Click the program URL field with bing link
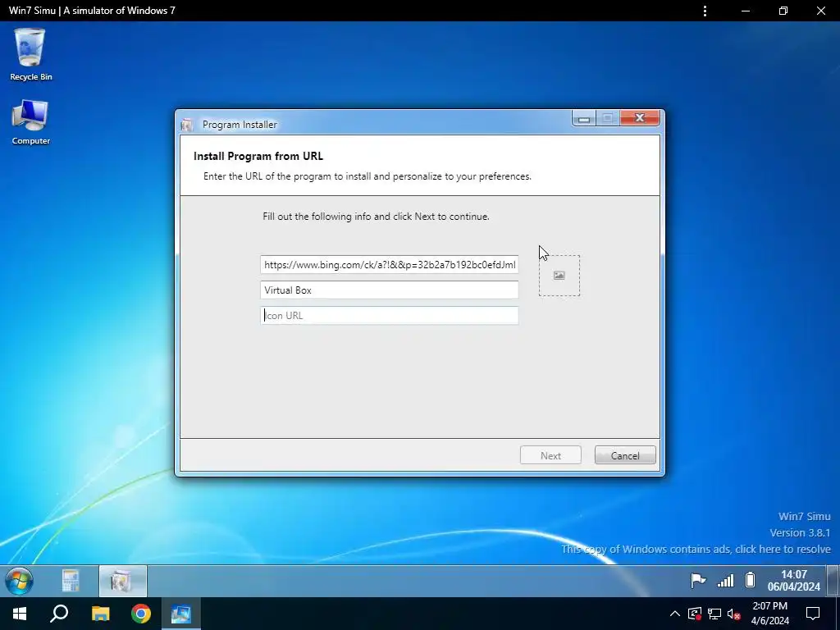The width and height of the screenshot is (840, 630). tap(389, 265)
